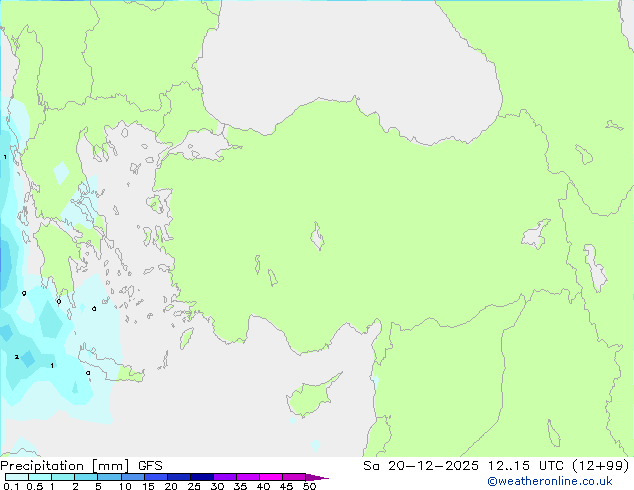Viewport: 634px width, 490px height.
Task: Click the '0.5' legend scale label
Action: 35,486
